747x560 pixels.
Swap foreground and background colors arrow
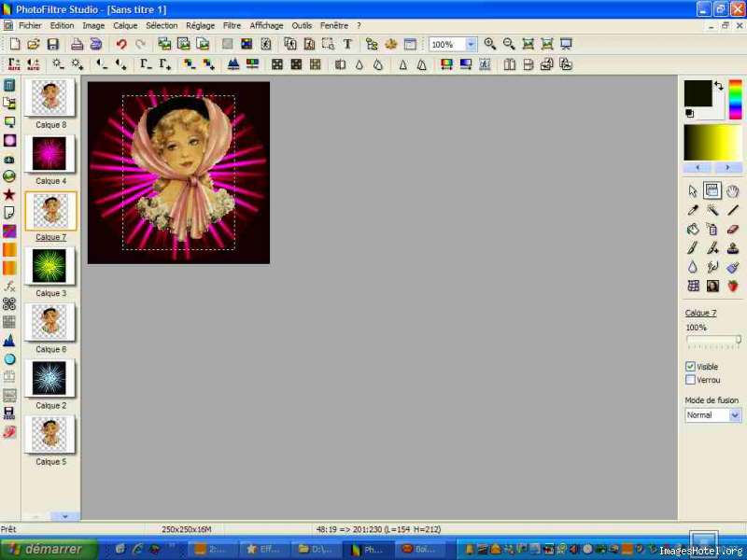718,86
